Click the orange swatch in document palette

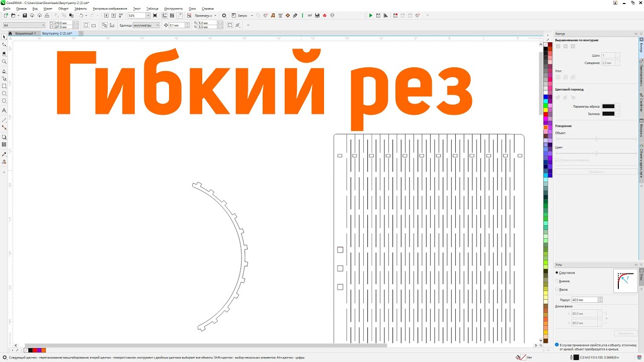click(44, 350)
